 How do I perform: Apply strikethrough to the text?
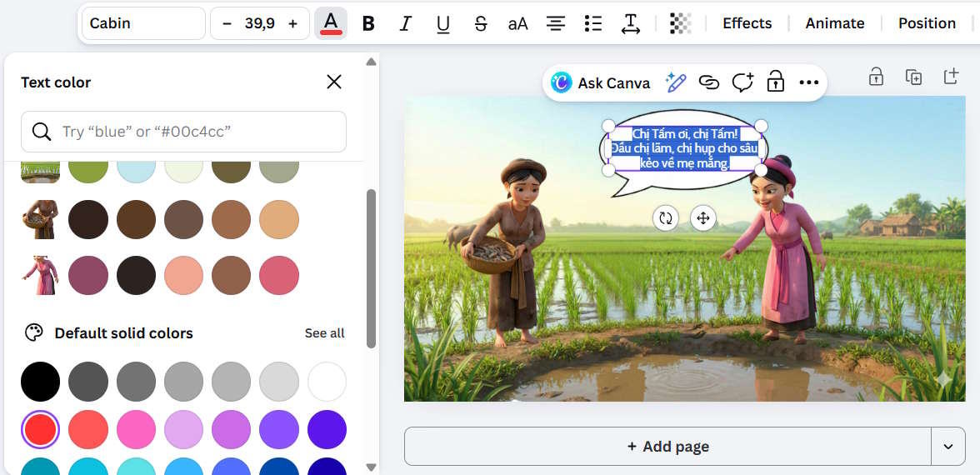pyautogui.click(x=481, y=23)
